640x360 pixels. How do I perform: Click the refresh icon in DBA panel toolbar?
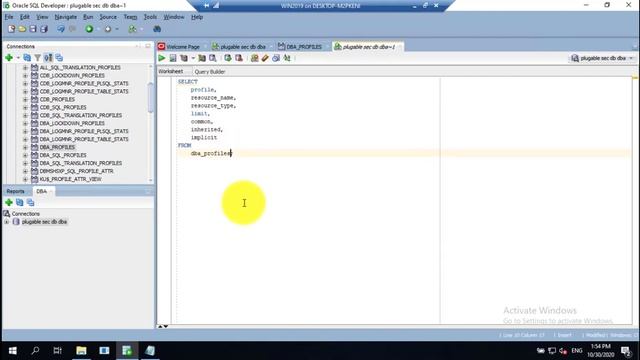coord(20,202)
